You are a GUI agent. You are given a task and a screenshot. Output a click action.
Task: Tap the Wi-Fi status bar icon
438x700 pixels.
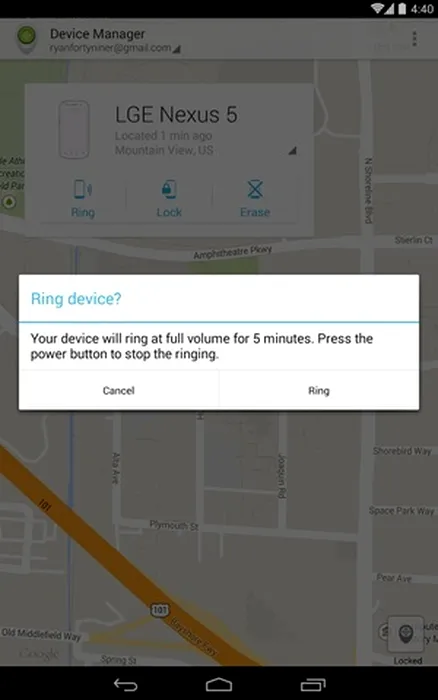pyautogui.click(x=378, y=8)
